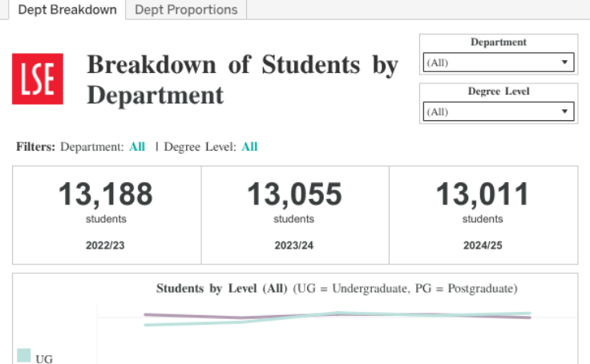This screenshot has height=364, width=590.
Task: Select the 13,011 students figure
Action: click(483, 195)
